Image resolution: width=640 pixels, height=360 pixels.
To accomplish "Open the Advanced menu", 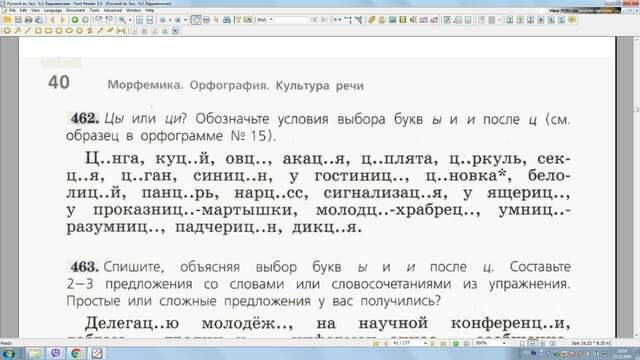I will 113,10.
